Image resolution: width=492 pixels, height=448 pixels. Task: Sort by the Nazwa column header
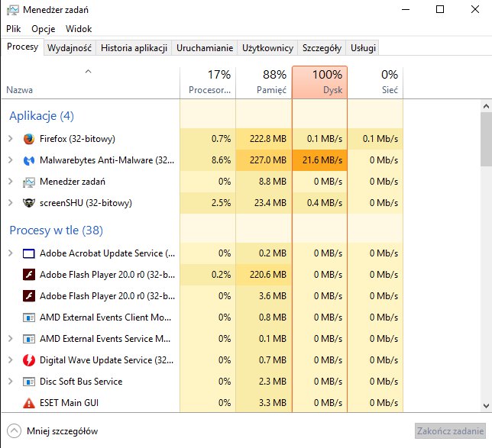click(90, 82)
